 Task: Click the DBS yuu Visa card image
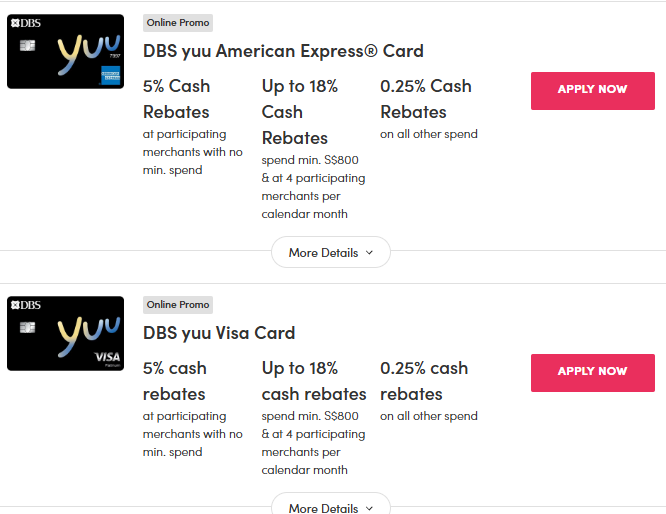[x=65, y=333]
